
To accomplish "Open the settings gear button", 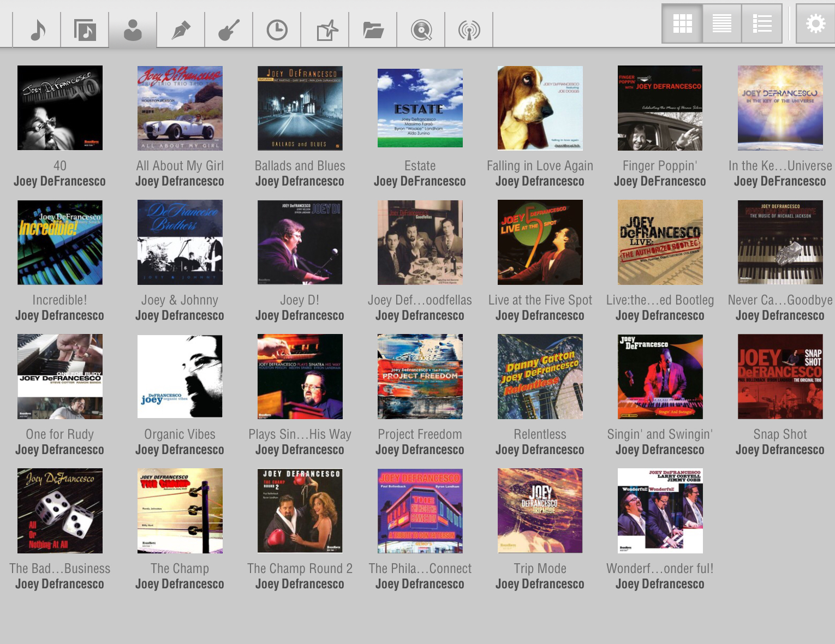I will point(815,23).
